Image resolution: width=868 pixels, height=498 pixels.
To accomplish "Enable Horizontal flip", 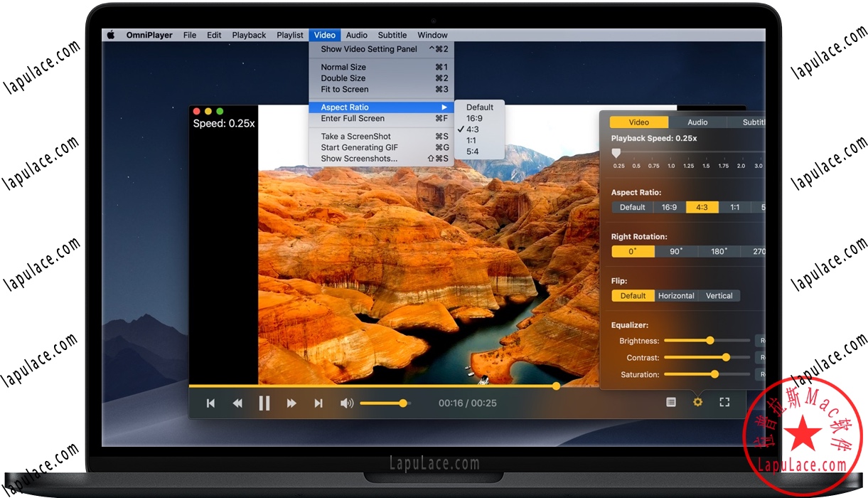I will click(x=675, y=295).
